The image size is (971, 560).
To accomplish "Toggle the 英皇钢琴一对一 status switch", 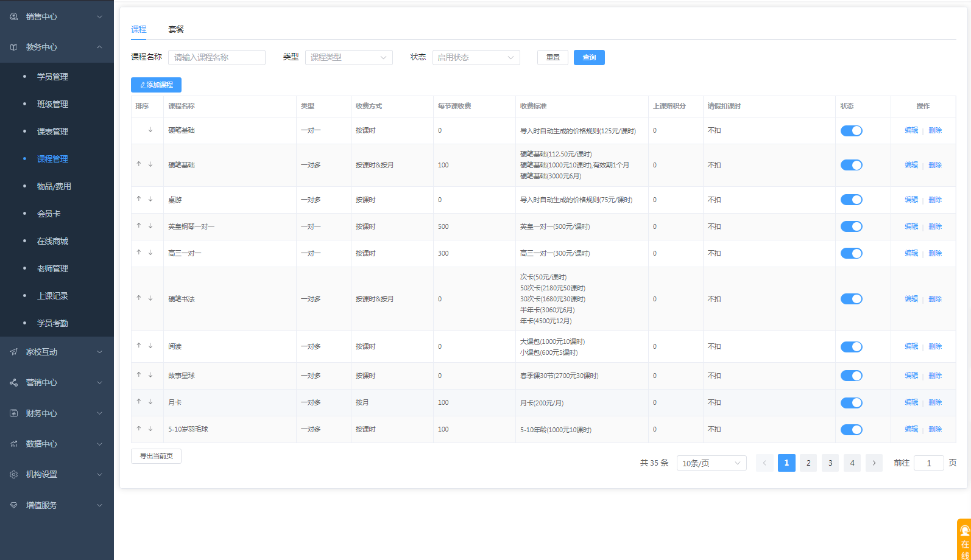I will coord(852,226).
